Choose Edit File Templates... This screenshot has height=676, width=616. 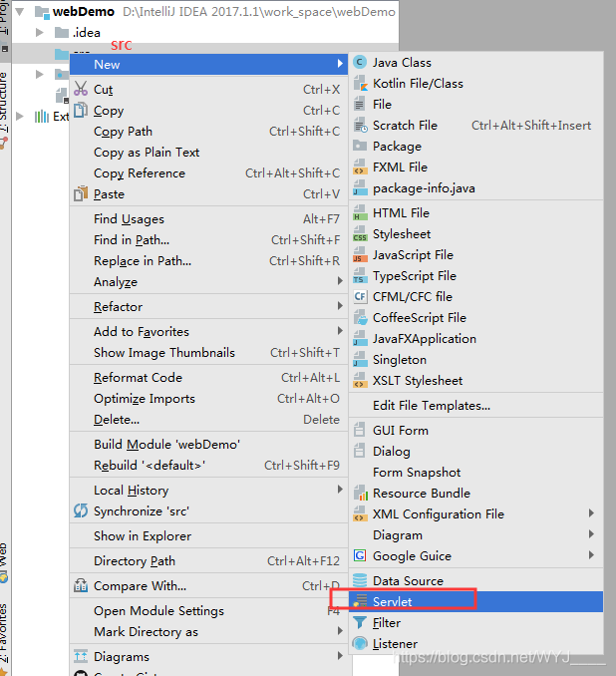click(x=475, y=405)
